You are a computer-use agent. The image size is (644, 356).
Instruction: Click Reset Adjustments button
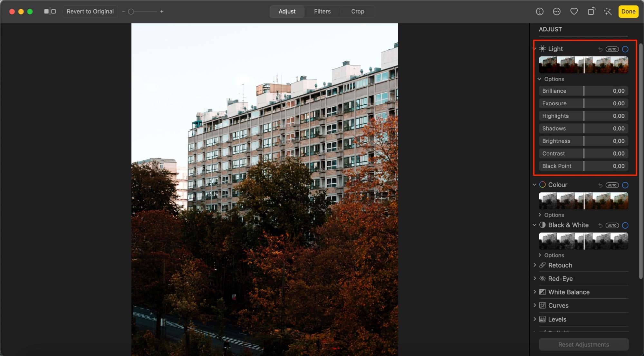tap(583, 344)
